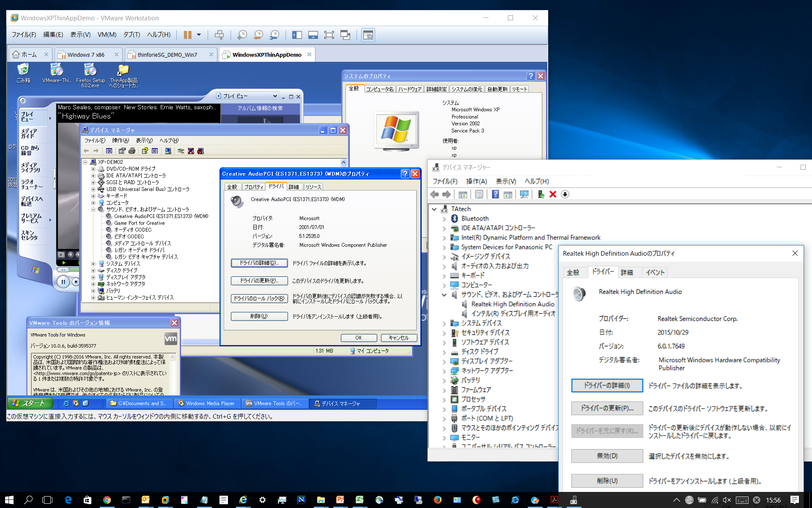This screenshot has width=812, height=508.
Task: Click the scan hardware monitor icon in デバイス マネージャー
Action: pos(524,194)
